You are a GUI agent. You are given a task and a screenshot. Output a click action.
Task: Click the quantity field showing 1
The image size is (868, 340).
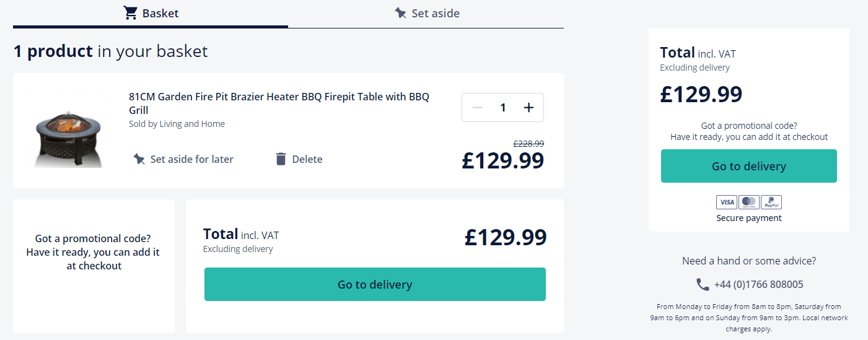coord(503,108)
